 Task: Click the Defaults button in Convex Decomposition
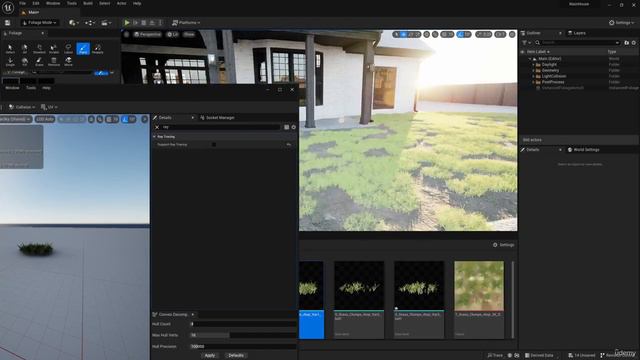236,356
